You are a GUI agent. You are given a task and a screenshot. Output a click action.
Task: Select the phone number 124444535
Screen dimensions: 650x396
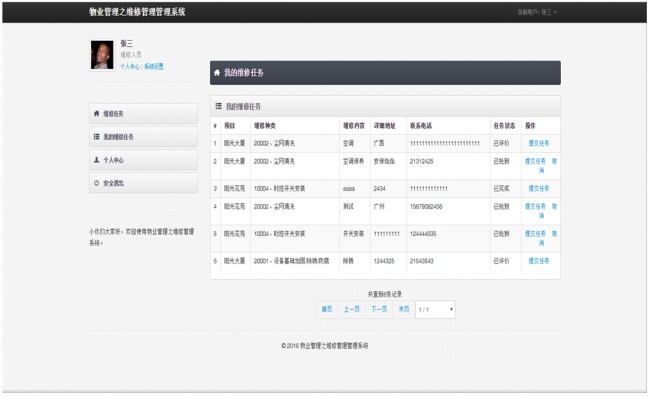click(x=423, y=234)
